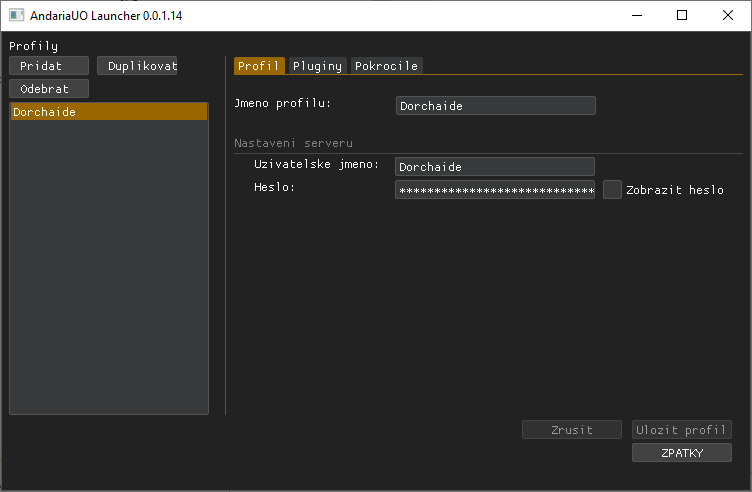Click into the Heslo password field
This screenshot has width=752, height=492.
pos(494,190)
